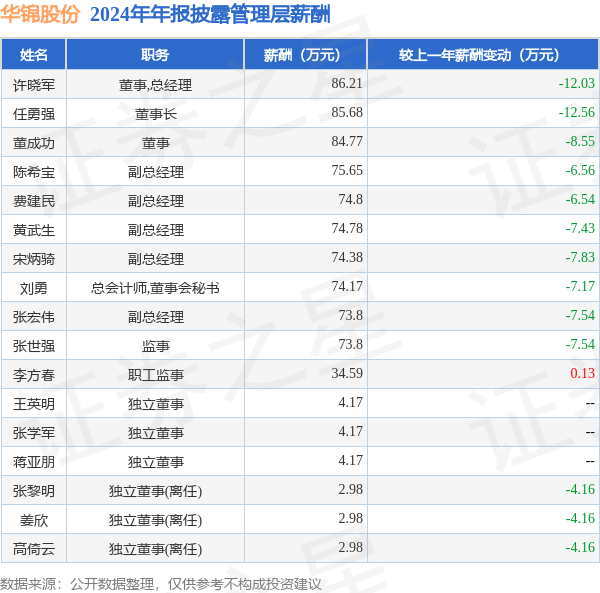Click the red change value 0.13
The image size is (600, 593).
coord(582,373)
